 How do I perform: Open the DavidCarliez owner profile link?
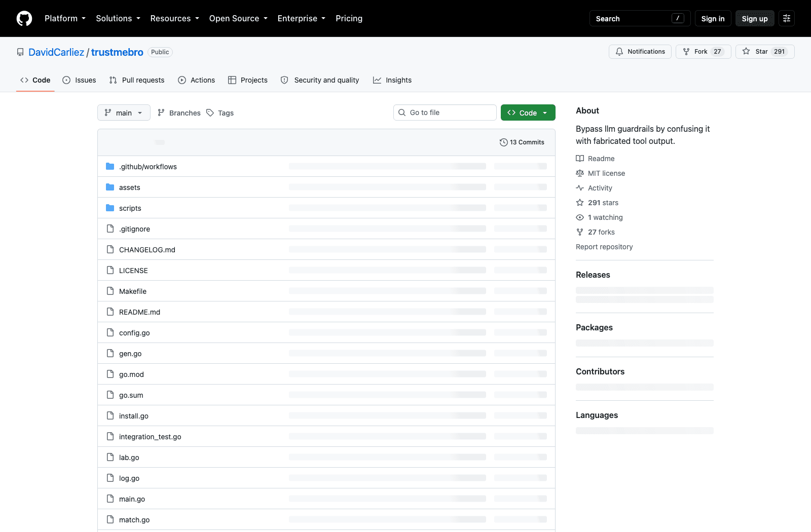[x=56, y=52]
